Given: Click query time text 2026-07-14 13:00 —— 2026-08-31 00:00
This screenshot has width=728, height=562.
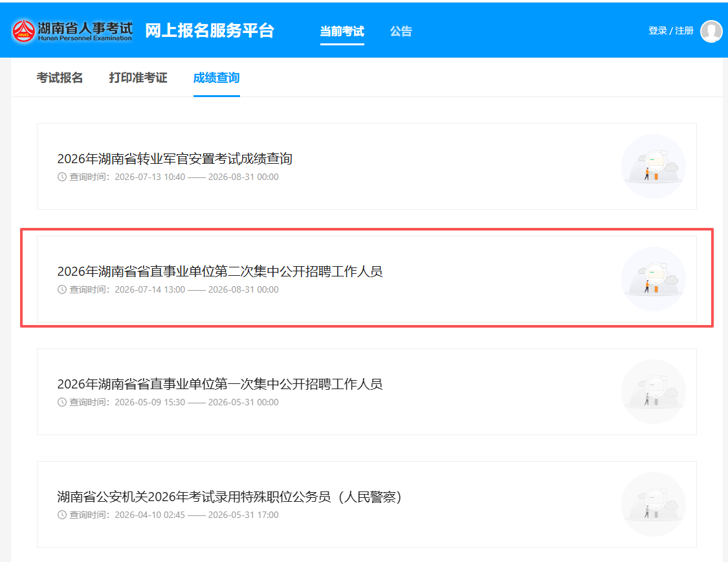Looking at the screenshot, I should [x=196, y=290].
